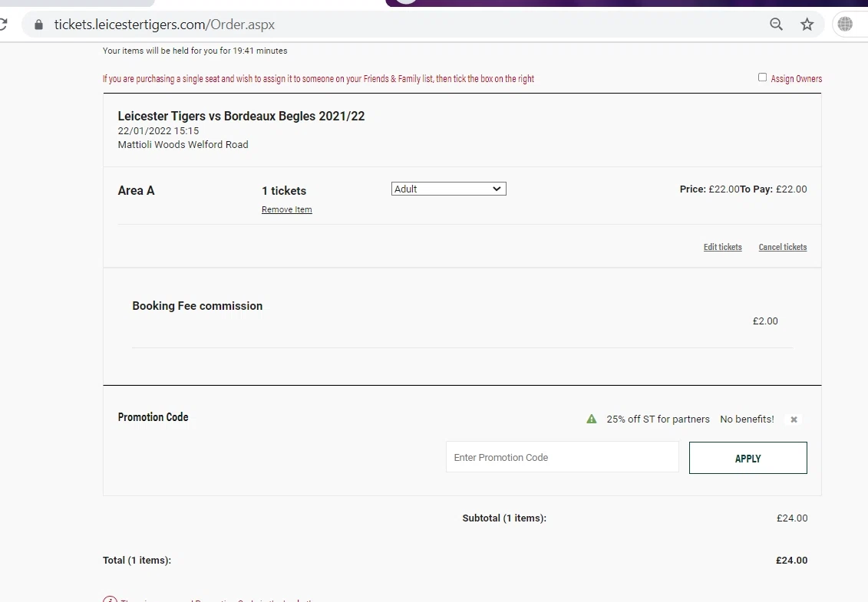This screenshot has height=602, width=868.
Task: Click the Remove Item link
Action: (x=287, y=209)
